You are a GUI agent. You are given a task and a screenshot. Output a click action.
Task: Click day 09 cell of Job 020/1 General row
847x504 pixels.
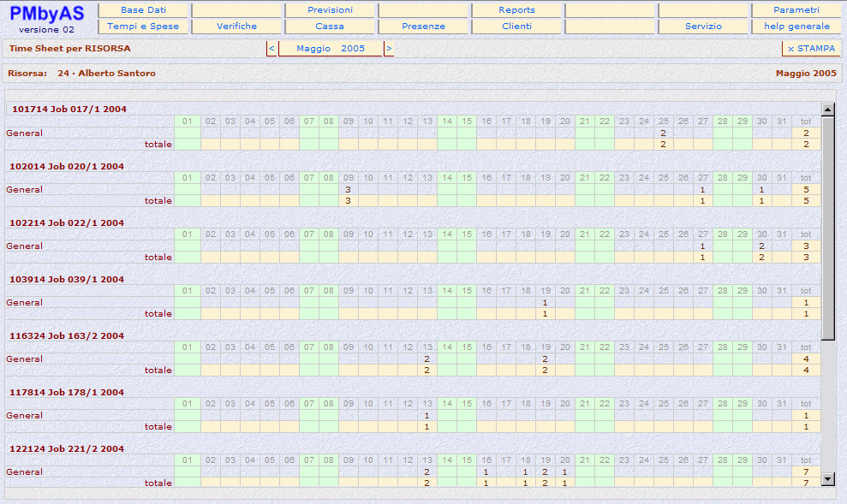pyautogui.click(x=348, y=189)
